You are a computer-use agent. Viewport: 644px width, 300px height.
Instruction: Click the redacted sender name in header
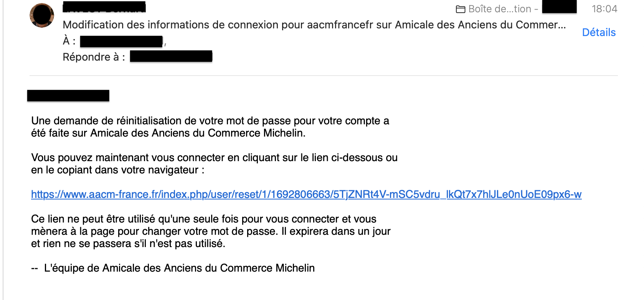104,7
